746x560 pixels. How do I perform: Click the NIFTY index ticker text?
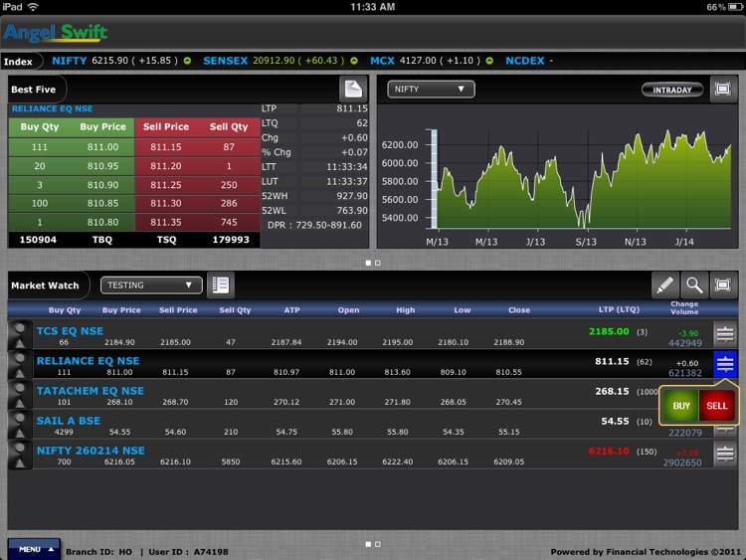[x=114, y=61]
